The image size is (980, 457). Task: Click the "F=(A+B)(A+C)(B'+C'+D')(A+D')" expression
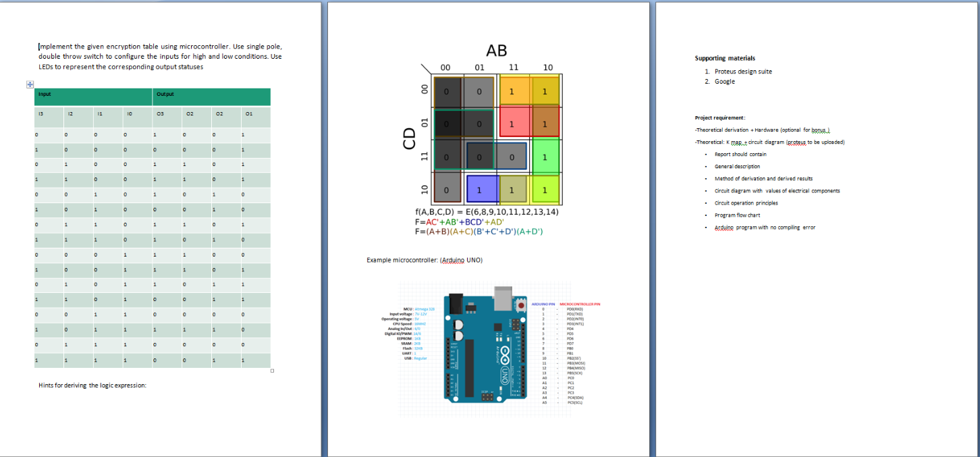[479, 232]
